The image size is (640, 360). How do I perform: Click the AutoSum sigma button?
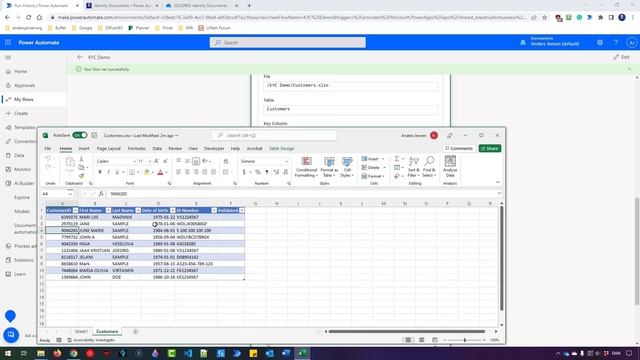pyautogui.click(x=397, y=159)
